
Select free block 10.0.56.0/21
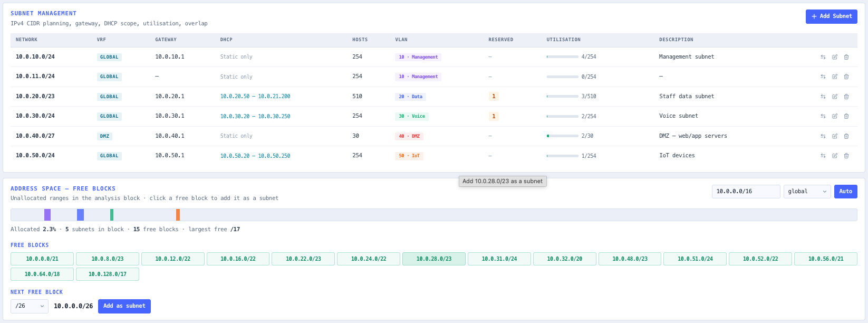826,259
